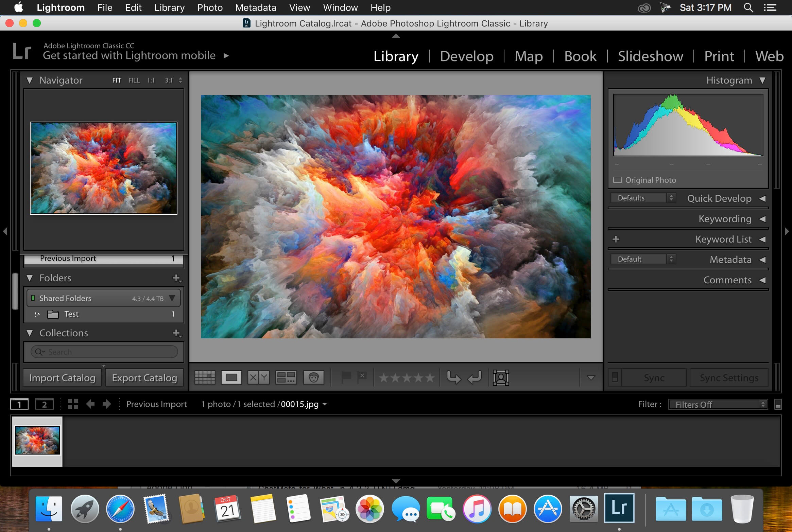
Task: Expand the Quick Develop panel
Action: [762, 198]
